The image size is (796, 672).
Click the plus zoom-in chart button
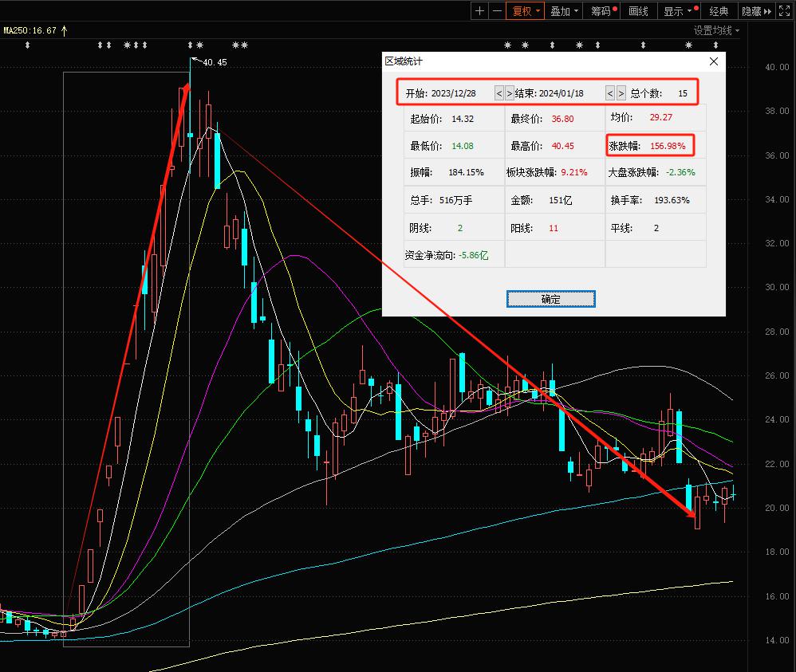point(479,11)
